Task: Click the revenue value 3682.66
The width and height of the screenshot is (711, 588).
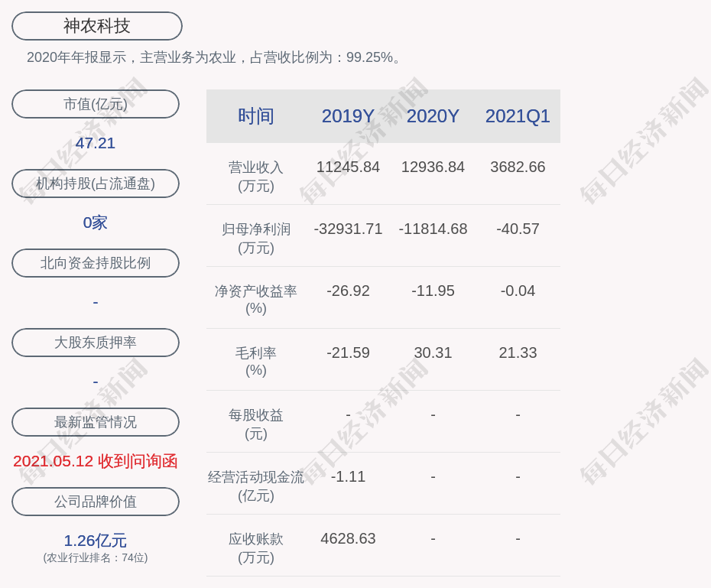Action: coord(518,167)
